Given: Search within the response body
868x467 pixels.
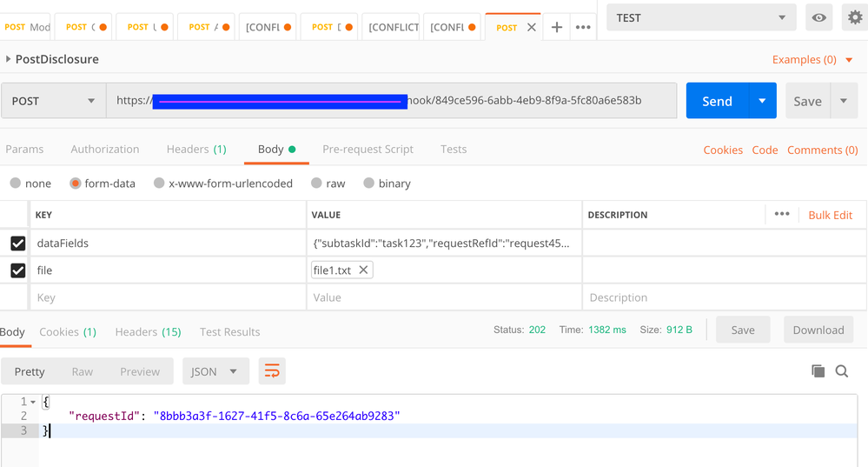Looking at the screenshot, I should coord(841,371).
